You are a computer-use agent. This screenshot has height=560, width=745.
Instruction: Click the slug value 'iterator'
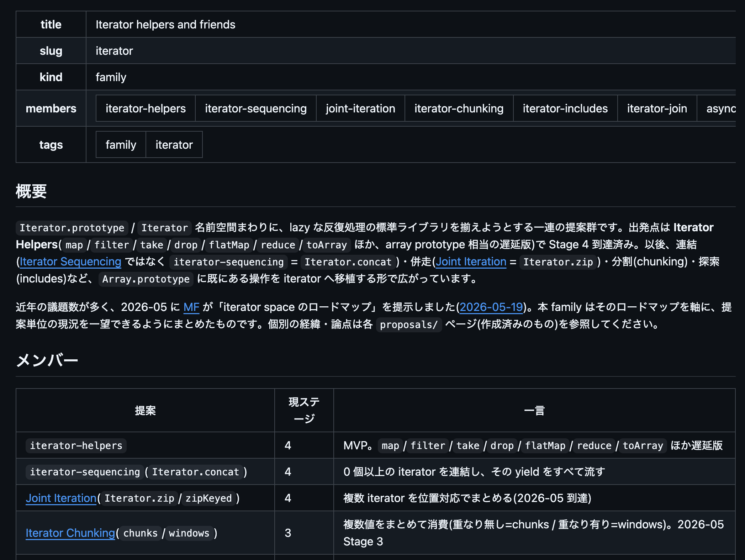pos(114,51)
